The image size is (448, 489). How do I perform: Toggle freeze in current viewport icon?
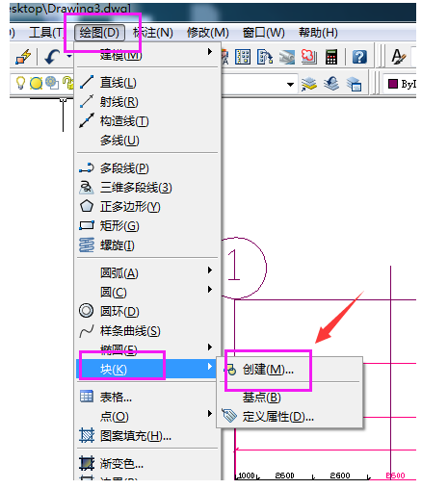(52, 83)
